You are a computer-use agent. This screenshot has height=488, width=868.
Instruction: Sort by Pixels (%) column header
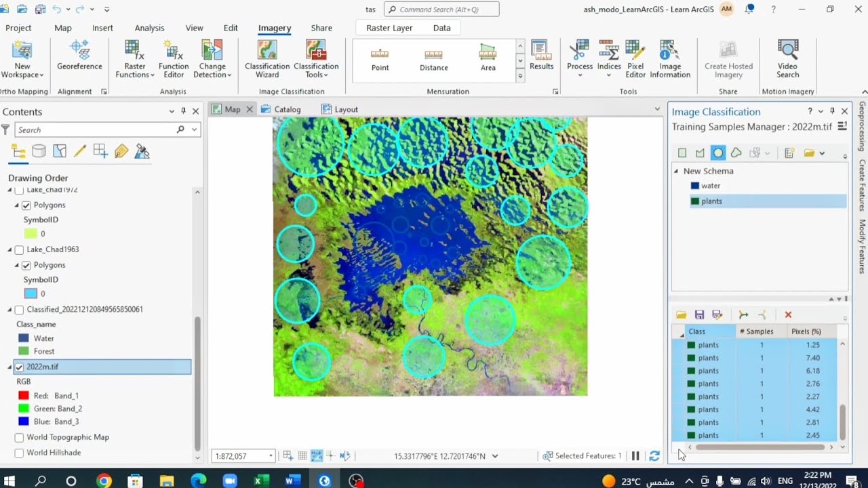click(806, 331)
